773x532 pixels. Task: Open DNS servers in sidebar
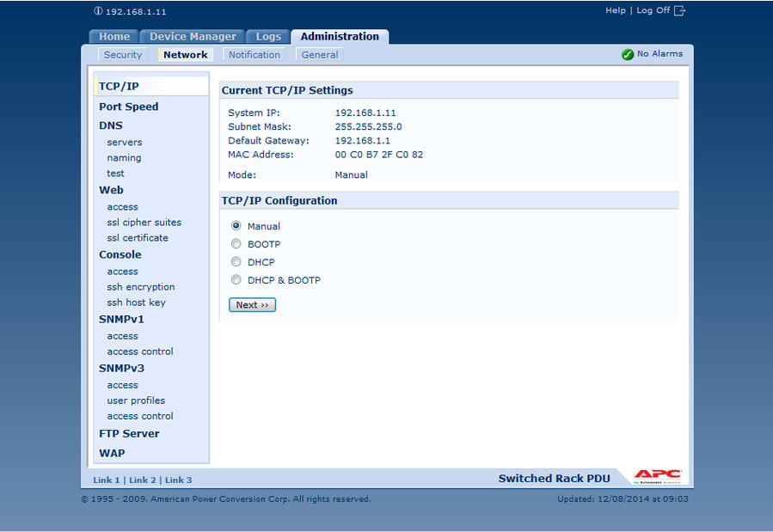(125, 143)
